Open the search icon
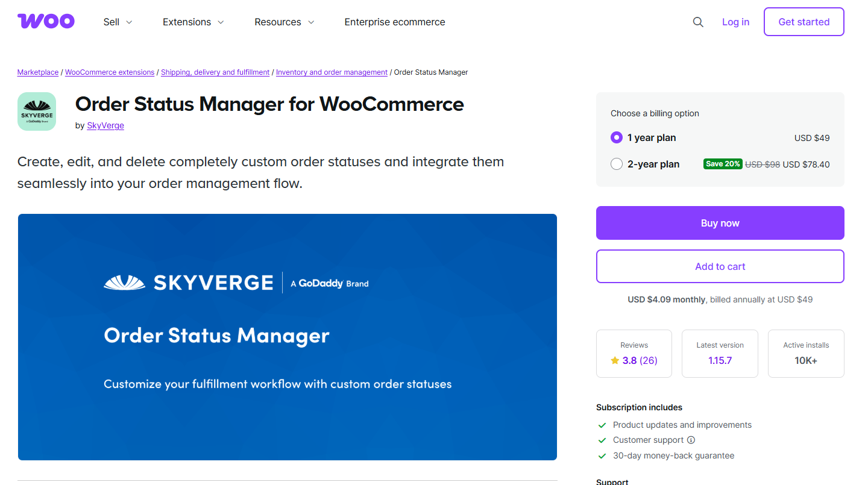Image resolution: width=868 pixels, height=485 pixels. click(698, 22)
